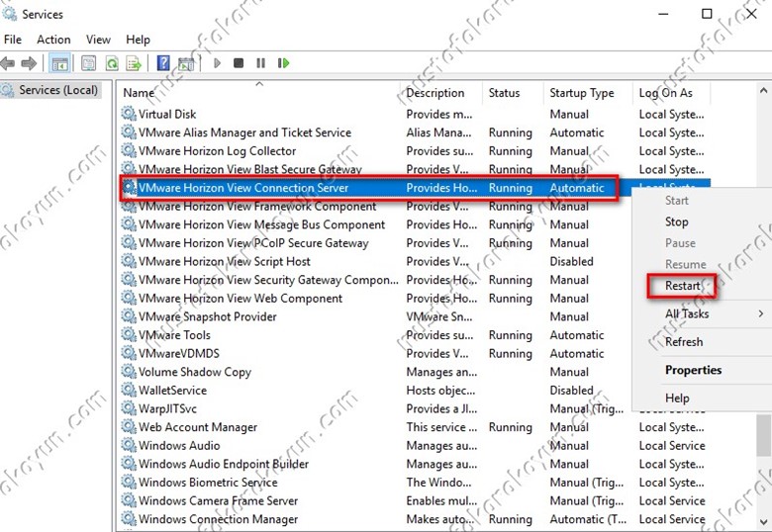Screen dimensions: 772x532
Task: Open the blue Help toolbar icon
Action: coord(163,63)
